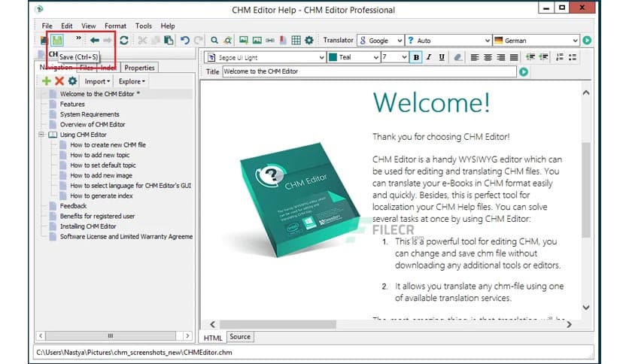629x364 pixels.
Task: Click the Undo icon
Action: click(x=185, y=40)
